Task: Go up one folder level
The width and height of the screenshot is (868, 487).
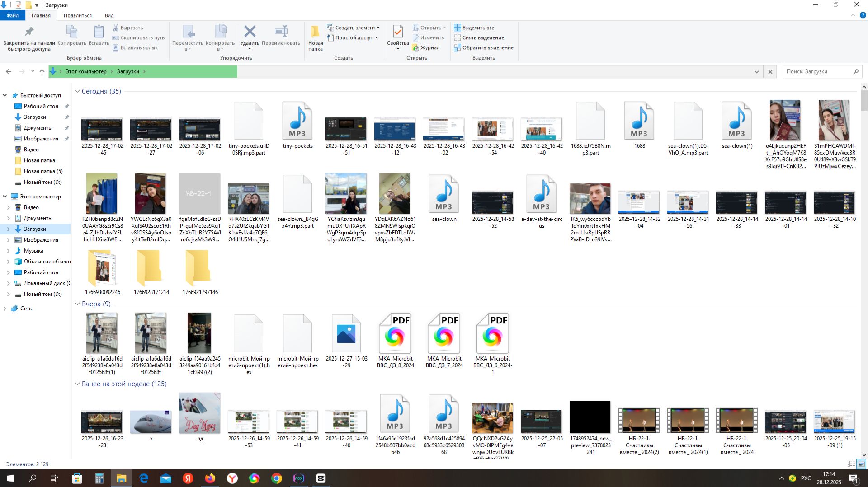Action: coord(42,71)
